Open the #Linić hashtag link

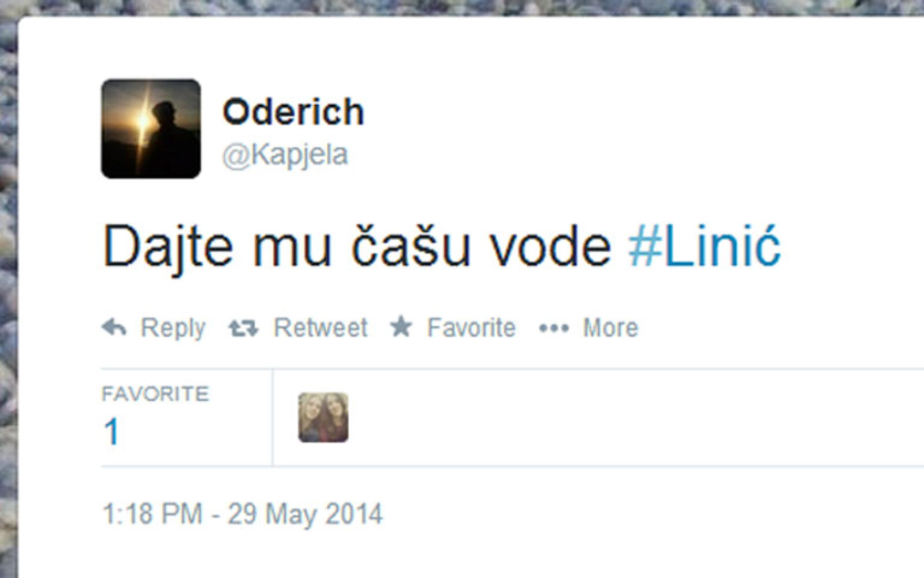coord(705,247)
